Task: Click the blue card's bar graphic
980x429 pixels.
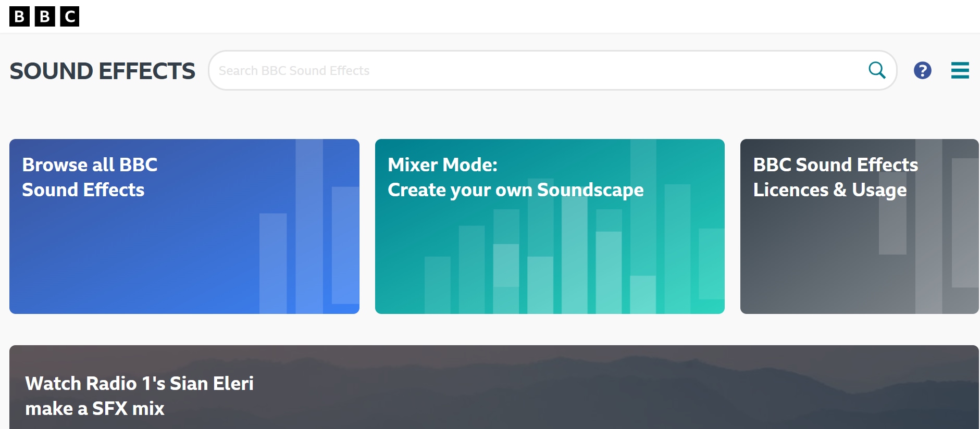Action: tap(309, 250)
